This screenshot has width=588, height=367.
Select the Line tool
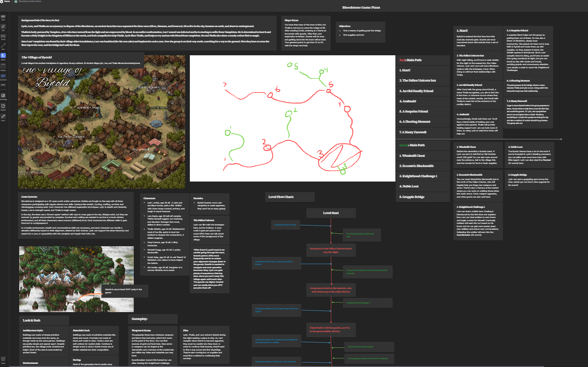coord(3,46)
